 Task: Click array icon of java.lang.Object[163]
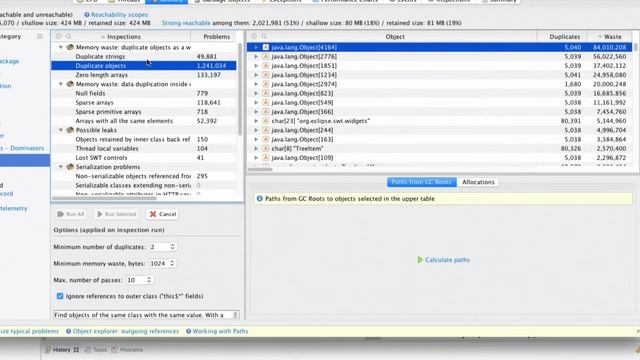[265, 139]
